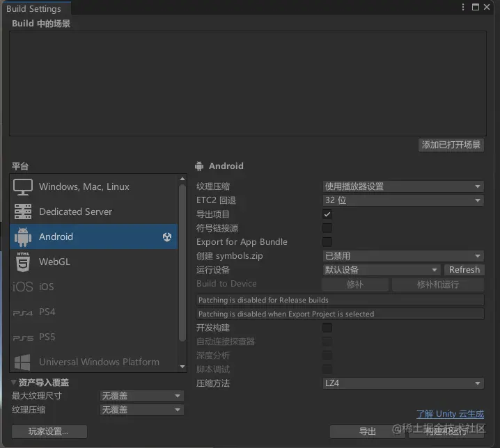This screenshot has width=500, height=448.
Task: Open the 运行设备 dropdown showing 默认设备
Action: (382, 270)
